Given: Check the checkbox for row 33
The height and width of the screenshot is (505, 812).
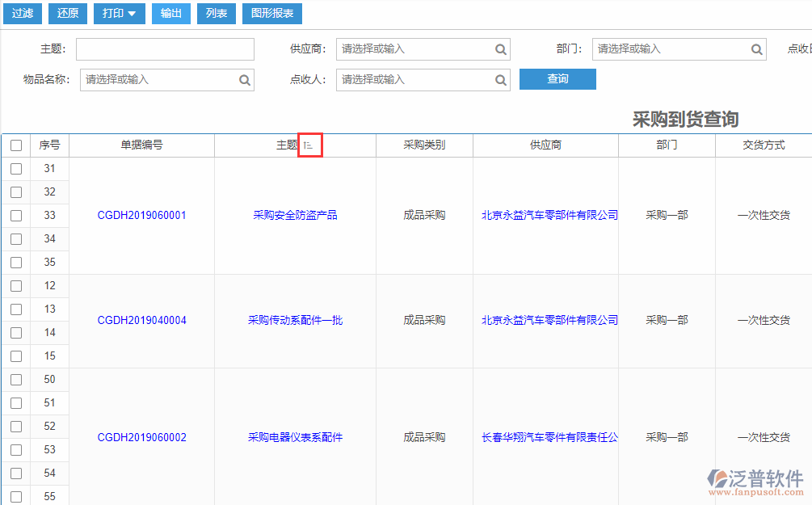Looking at the screenshot, I should pos(16,215).
